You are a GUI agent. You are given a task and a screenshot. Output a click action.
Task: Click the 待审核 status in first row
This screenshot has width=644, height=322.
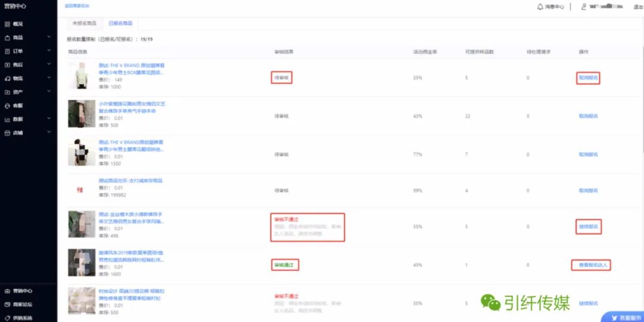tap(281, 78)
